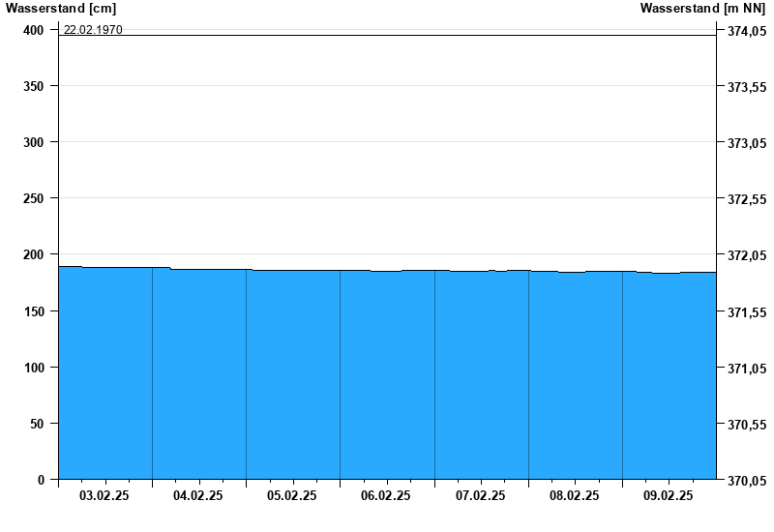Viewport: 774px width, 532px height.
Task: Click the 0 value on left axis
Action: pos(41,480)
